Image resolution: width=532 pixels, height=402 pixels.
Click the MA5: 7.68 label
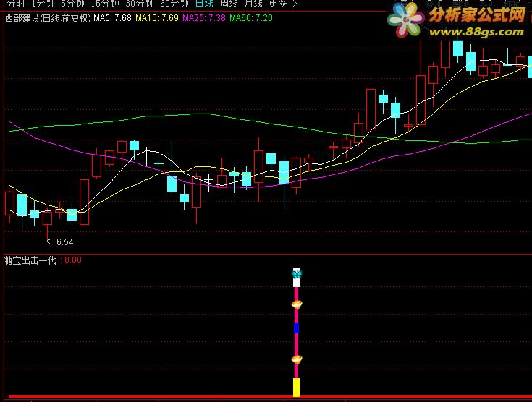[112, 18]
